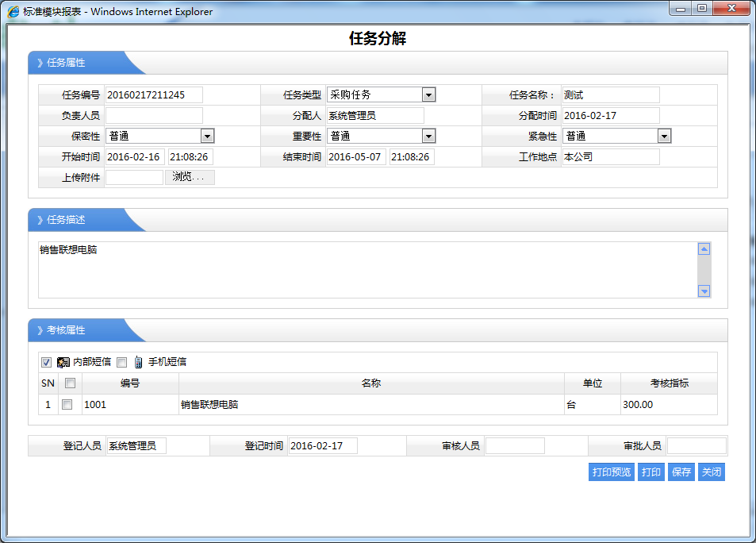Screen dimensions: 756x543
Task: Click the mobile phone SMS icon
Action: click(x=138, y=363)
